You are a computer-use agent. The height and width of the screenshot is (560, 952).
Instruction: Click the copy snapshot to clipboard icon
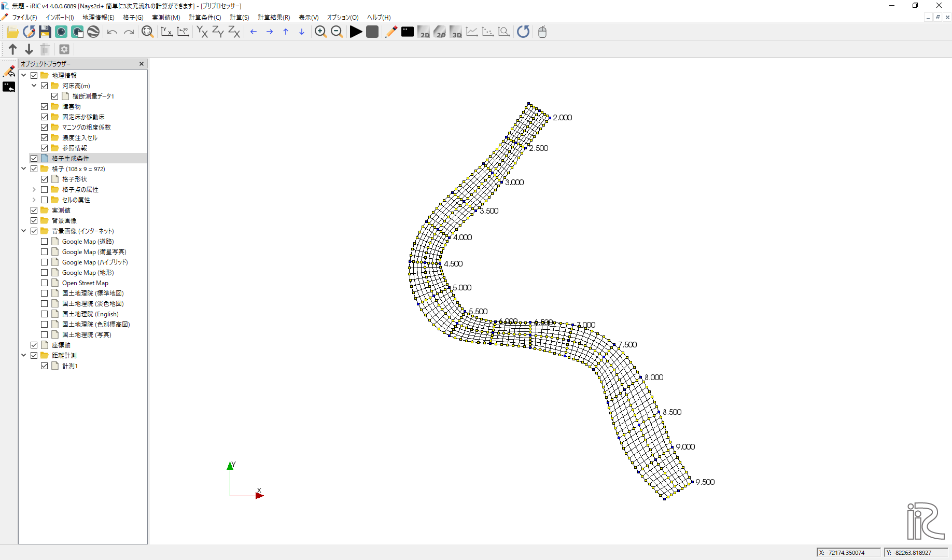(x=77, y=32)
